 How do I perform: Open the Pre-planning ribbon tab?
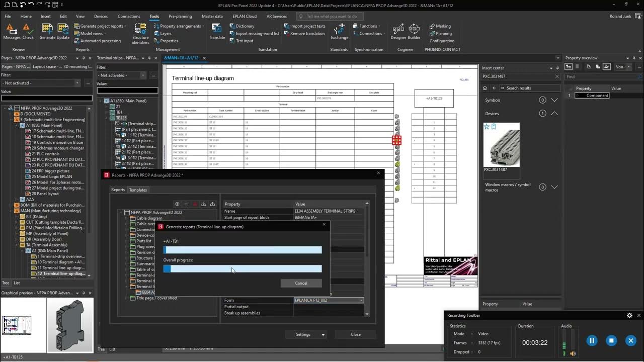pos(180,16)
